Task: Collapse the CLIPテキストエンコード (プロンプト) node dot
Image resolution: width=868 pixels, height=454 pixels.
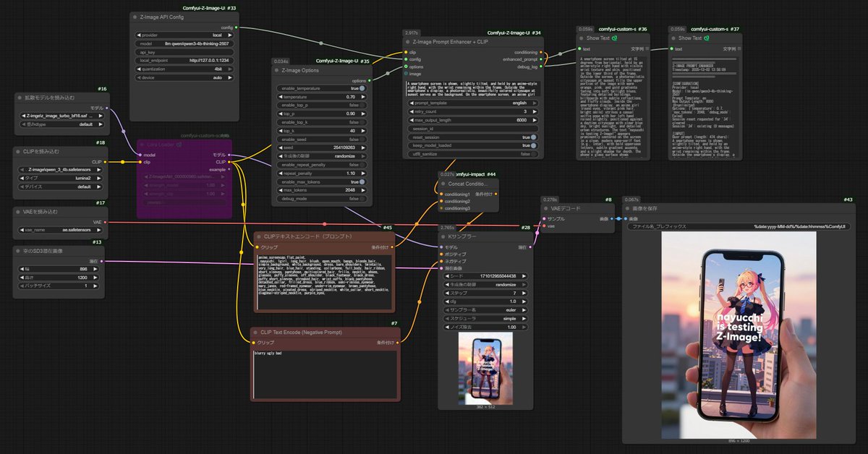Action: [259, 236]
